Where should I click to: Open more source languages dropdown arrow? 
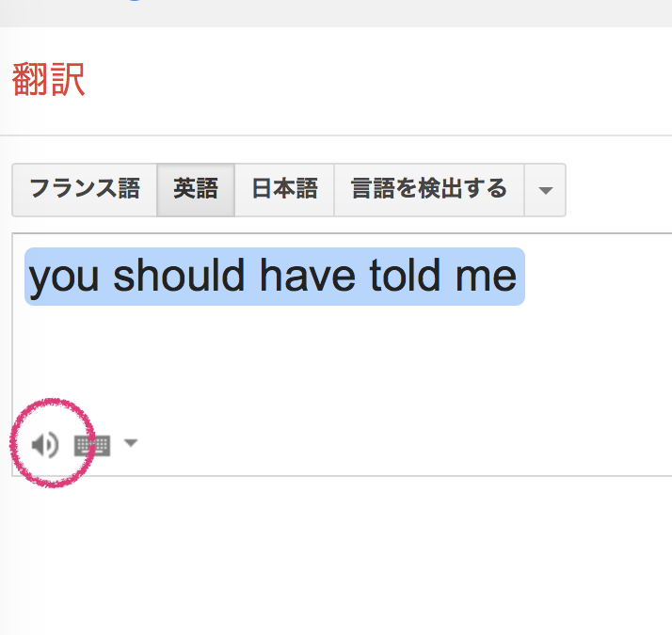click(545, 190)
